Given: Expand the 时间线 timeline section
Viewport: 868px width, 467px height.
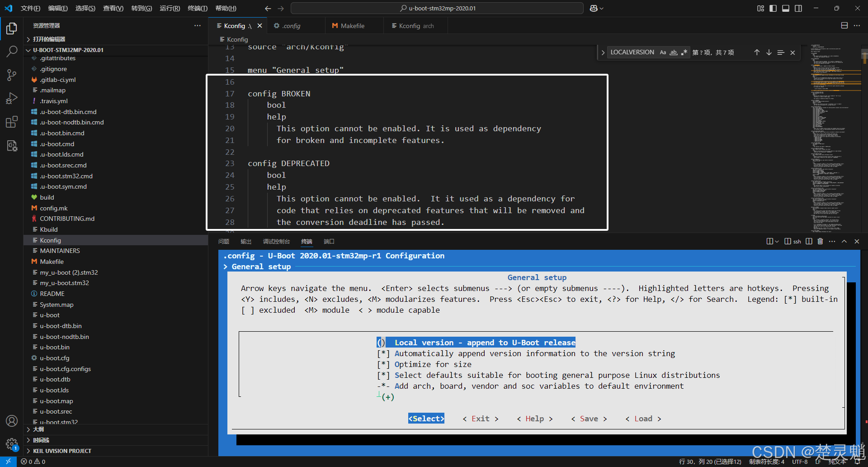Looking at the screenshot, I should pyautogui.click(x=115, y=440).
